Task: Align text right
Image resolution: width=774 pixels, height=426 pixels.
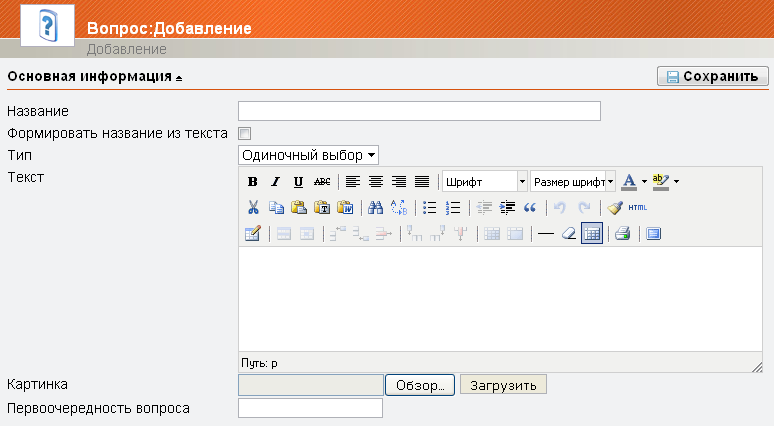Action: pos(399,182)
